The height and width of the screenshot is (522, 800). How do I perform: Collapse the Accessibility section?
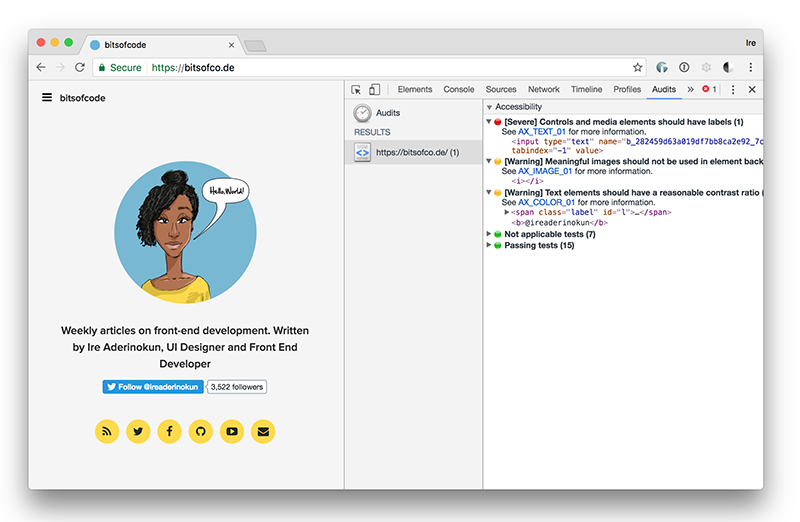[x=489, y=107]
